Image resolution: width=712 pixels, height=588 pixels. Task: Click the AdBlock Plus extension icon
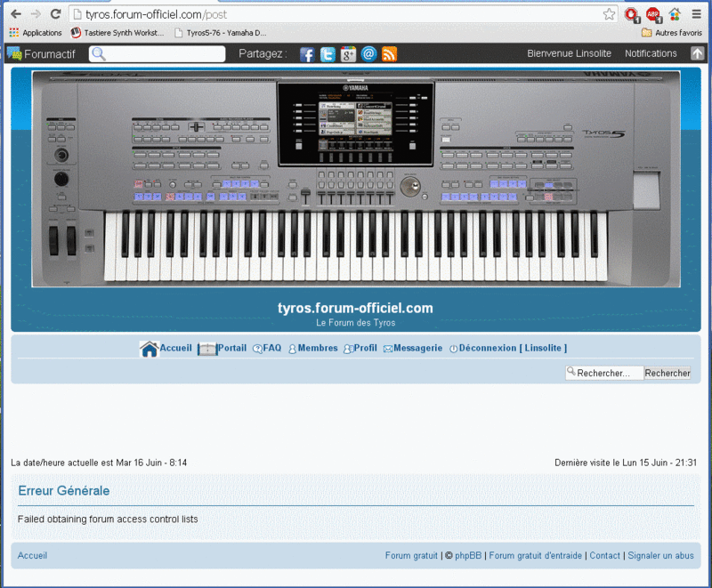tap(653, 15)
